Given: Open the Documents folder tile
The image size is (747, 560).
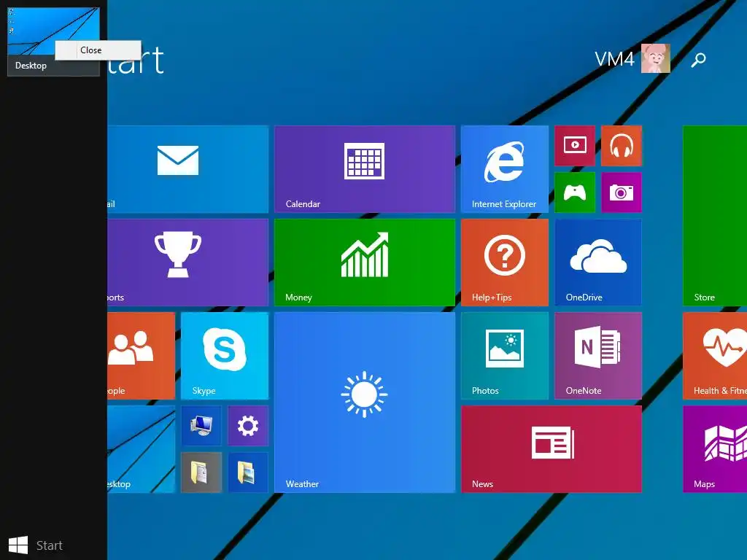Looking at the screenshot, I should (201, 472).
